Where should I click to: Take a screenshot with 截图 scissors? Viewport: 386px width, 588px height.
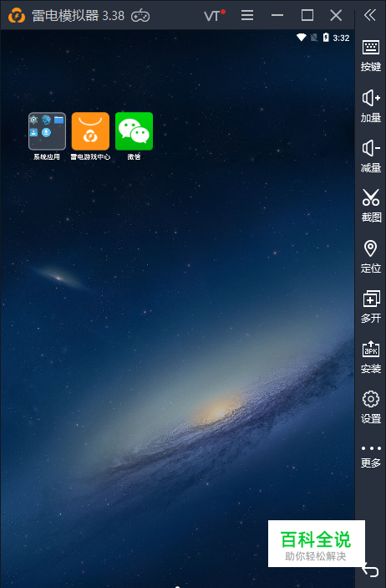click(371, 206)
